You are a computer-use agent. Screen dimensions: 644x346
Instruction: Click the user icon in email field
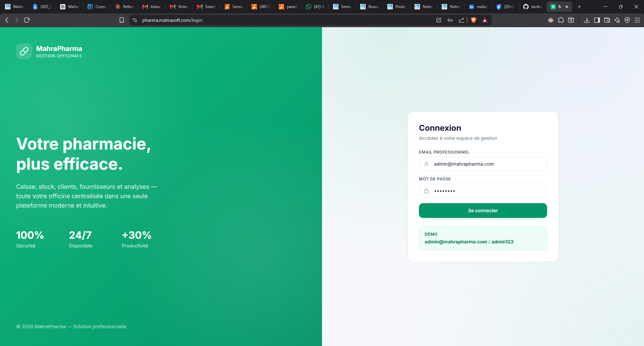click(426, 164)
